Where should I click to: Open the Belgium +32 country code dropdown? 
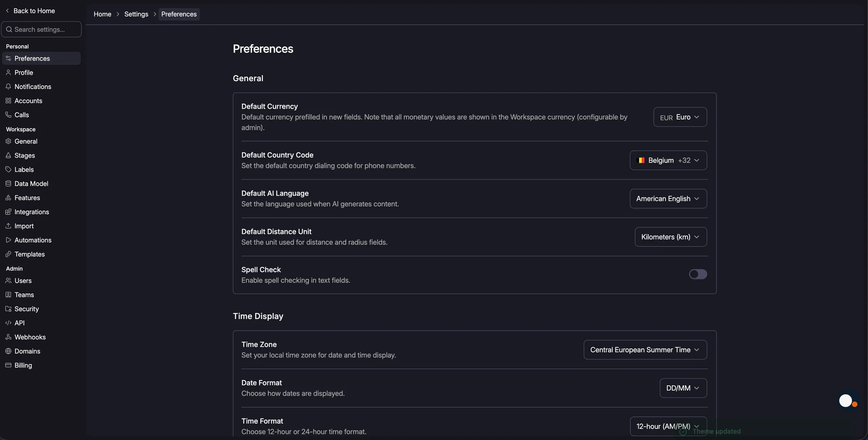(668, 160)
